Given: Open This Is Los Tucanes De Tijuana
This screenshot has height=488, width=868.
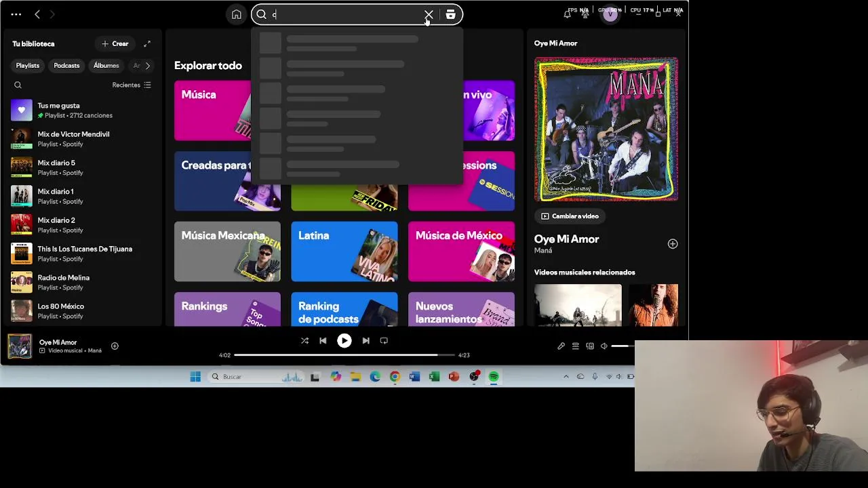Looking at the screenshot, I should (x=81, y=253).
